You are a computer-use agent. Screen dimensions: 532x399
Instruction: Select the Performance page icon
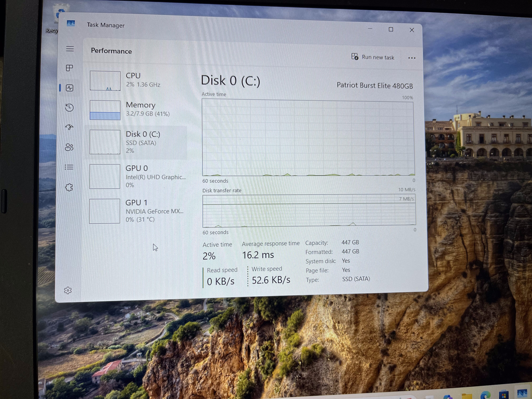pyautogui.click(x=70, y=88)
